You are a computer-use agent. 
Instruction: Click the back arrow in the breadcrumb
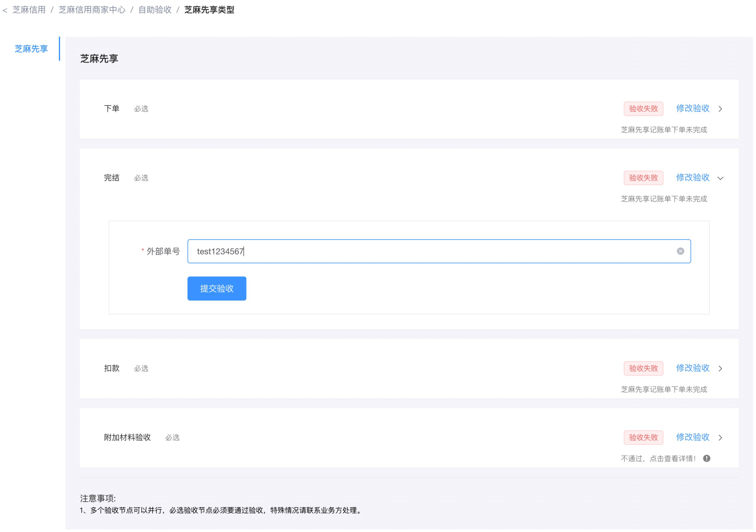click(5, 11)
